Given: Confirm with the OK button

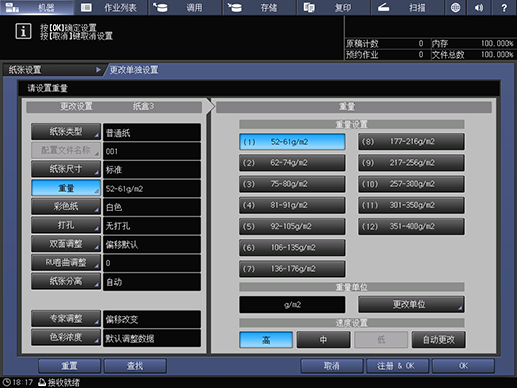Looking at the screenshot, I should coord(463,366).
